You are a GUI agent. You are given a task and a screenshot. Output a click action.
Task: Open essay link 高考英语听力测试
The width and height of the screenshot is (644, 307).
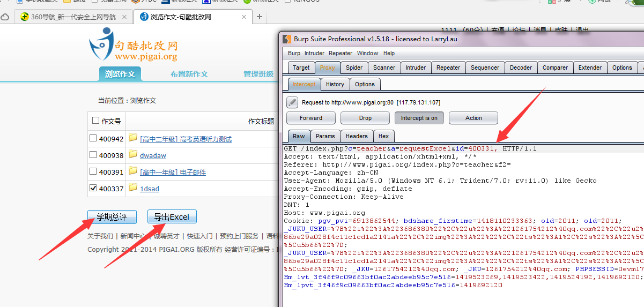[x=186, y=139]
